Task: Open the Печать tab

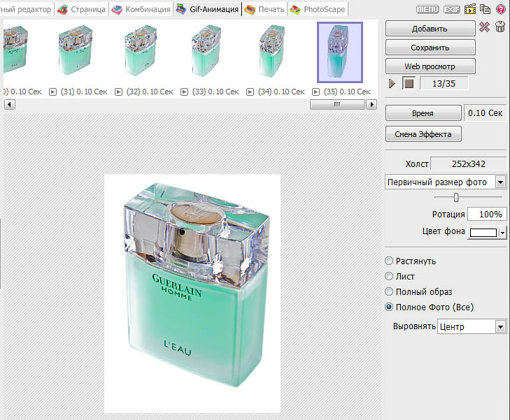Action: [x=264, y=9]
